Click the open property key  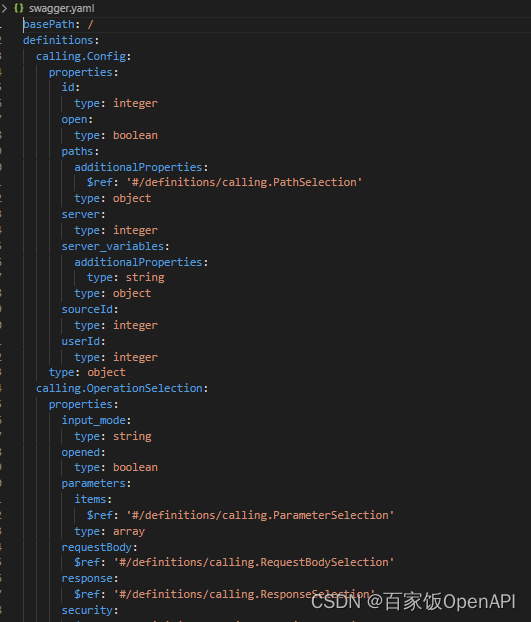pos(77,119)
